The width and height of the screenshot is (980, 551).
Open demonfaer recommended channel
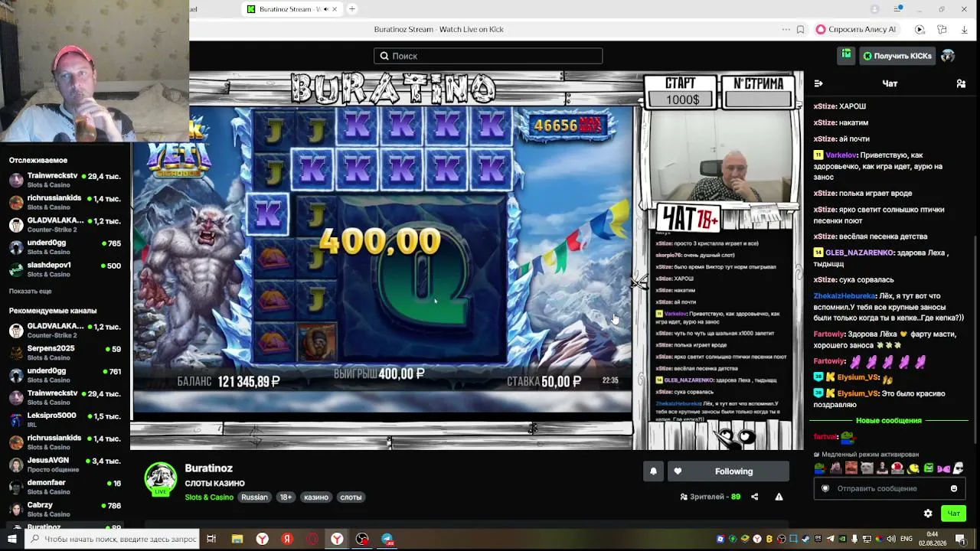65,487
